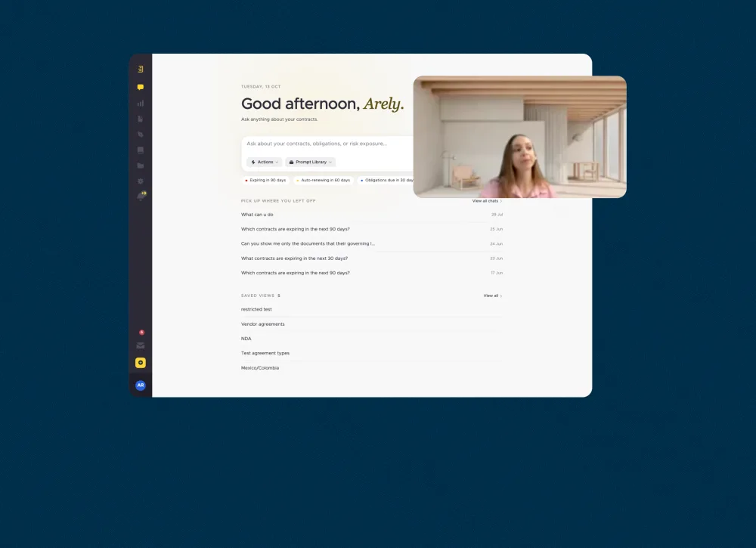Click the 'View all chats' link
This screenshot has height=548, width=756.
coord(487,201)
